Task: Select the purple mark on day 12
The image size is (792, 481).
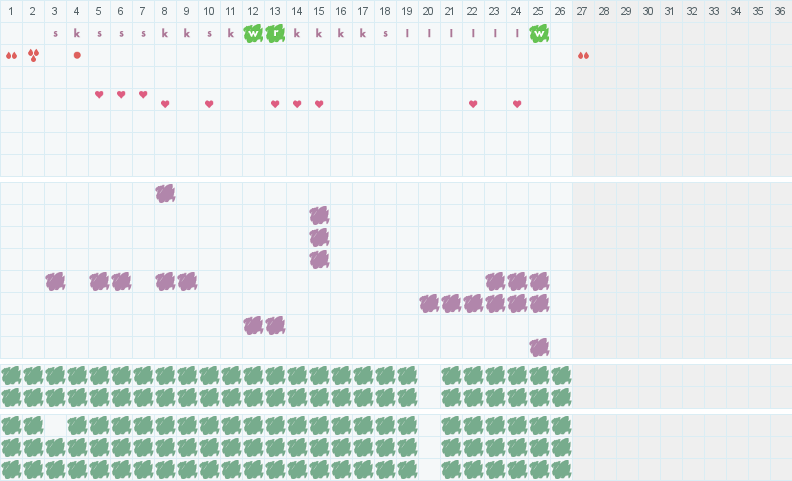Action: pos(253,325)
